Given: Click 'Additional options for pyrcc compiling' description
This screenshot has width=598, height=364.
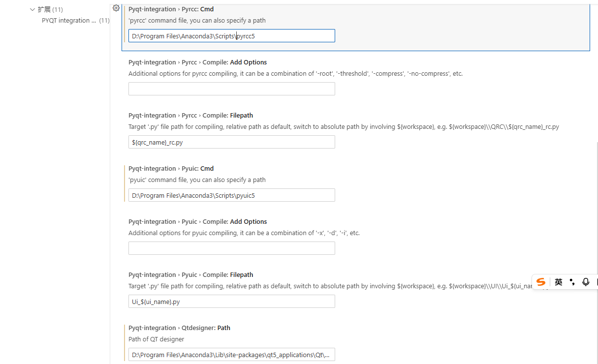Looking at the screenshot, I should click(x=295, y=73).
